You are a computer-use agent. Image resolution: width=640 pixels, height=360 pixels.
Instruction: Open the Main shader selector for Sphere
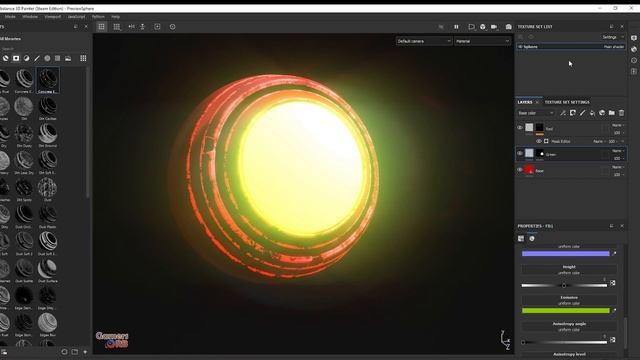click(x=614, y=47)
